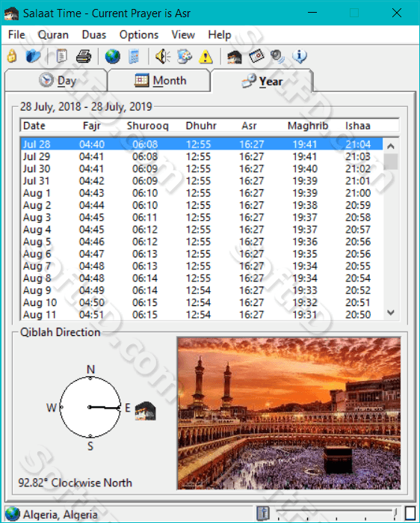Click the padlock icon in toolbar

tap(12, 56)
